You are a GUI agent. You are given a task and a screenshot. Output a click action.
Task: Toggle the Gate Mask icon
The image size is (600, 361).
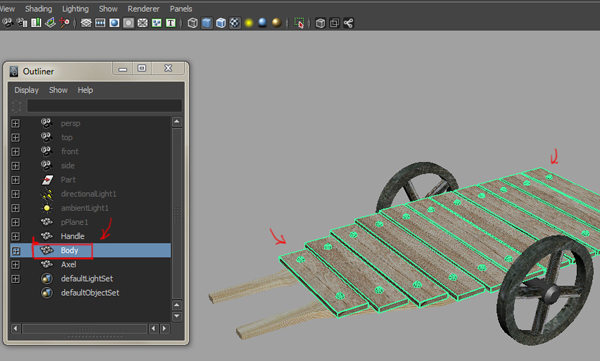coord(129,23)
